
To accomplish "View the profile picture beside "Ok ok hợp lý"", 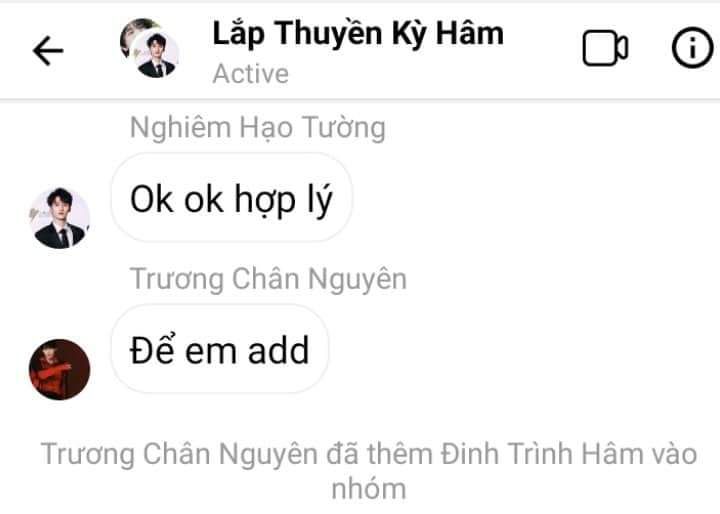I will pos(59,218).
